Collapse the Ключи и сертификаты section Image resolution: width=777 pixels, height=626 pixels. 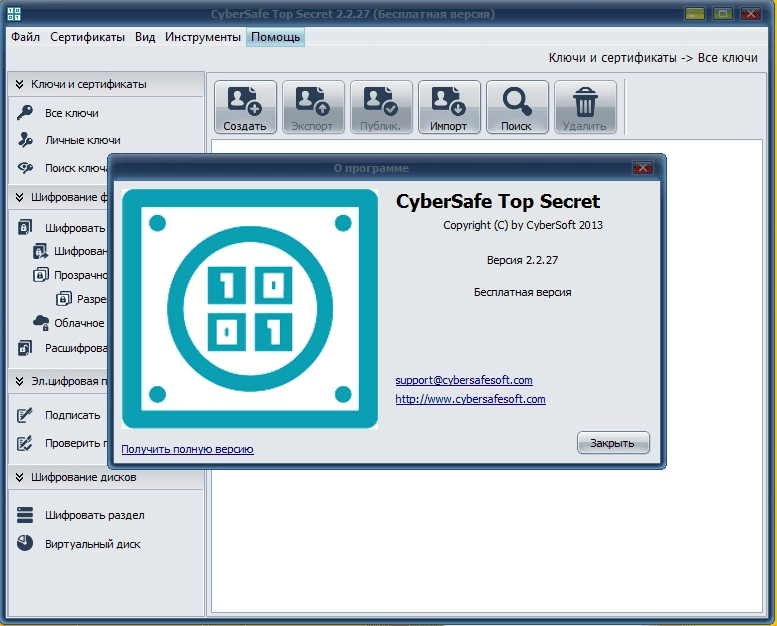click(x=19, y=84)
